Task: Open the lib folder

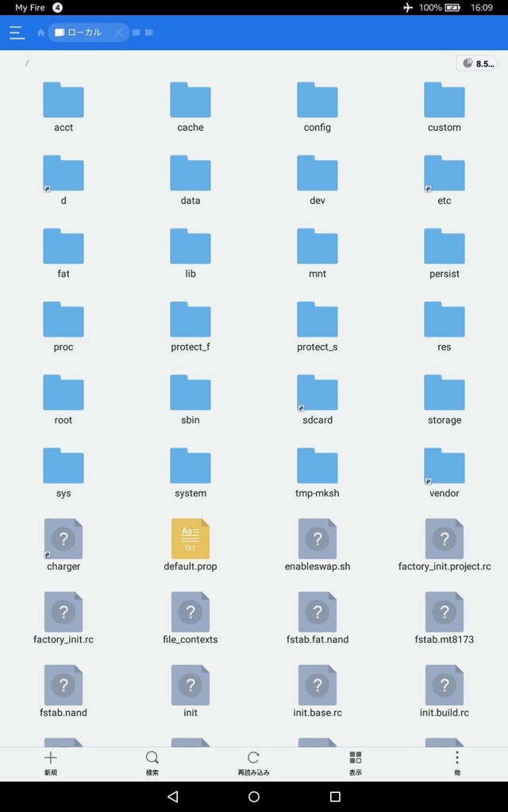Action: point(190,254)
